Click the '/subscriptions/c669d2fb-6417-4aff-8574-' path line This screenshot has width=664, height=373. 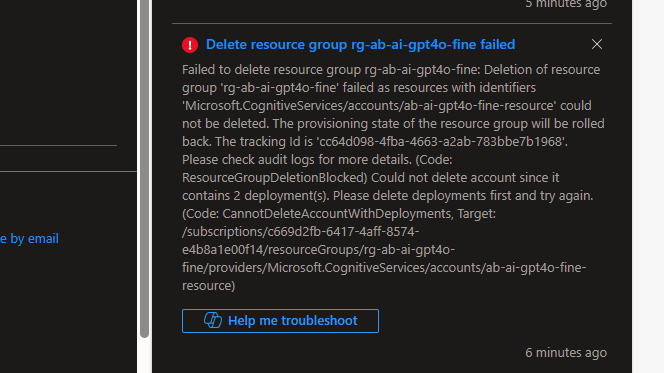click(301, 232)
